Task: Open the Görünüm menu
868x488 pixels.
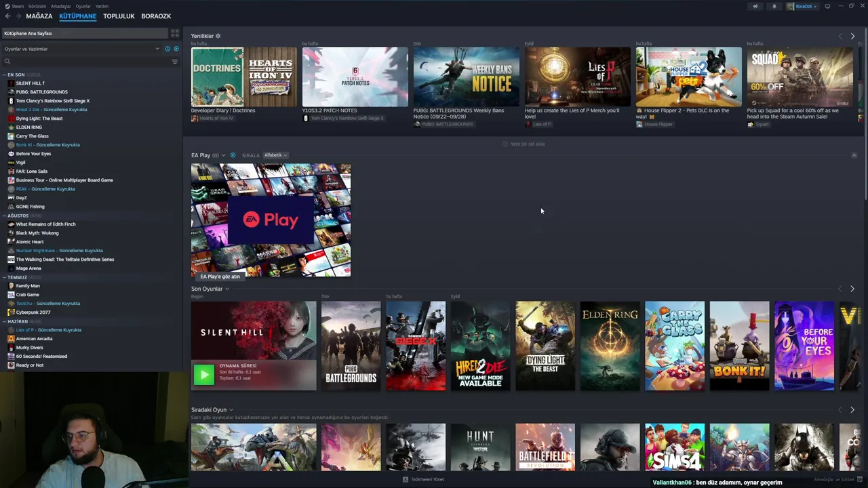Action: (38, 6)
